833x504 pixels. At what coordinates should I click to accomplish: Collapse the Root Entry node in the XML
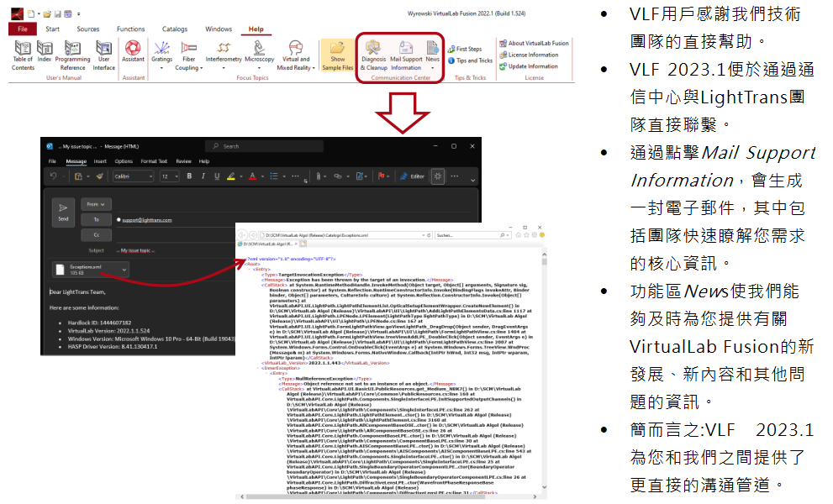coord(250,270)
